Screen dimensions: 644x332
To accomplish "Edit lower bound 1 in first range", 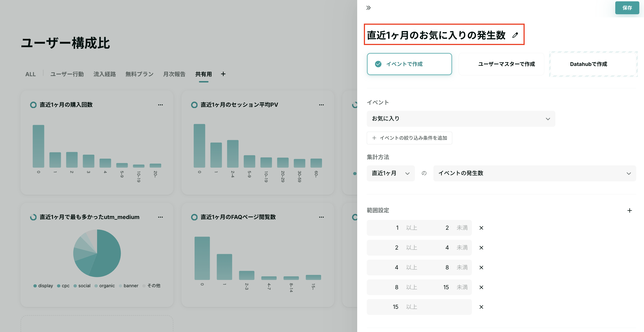I will click(x=397, y=228).
